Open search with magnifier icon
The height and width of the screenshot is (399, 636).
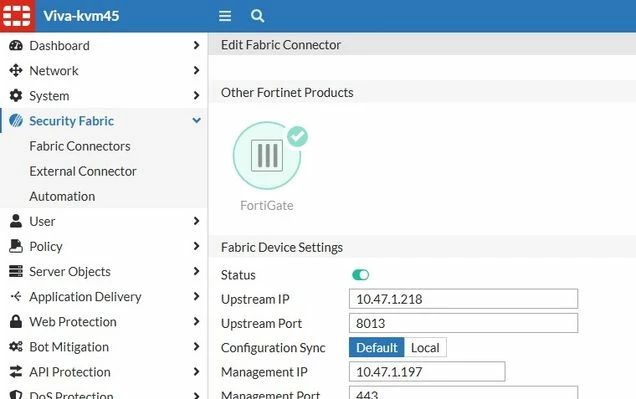(x=257, y=16)
